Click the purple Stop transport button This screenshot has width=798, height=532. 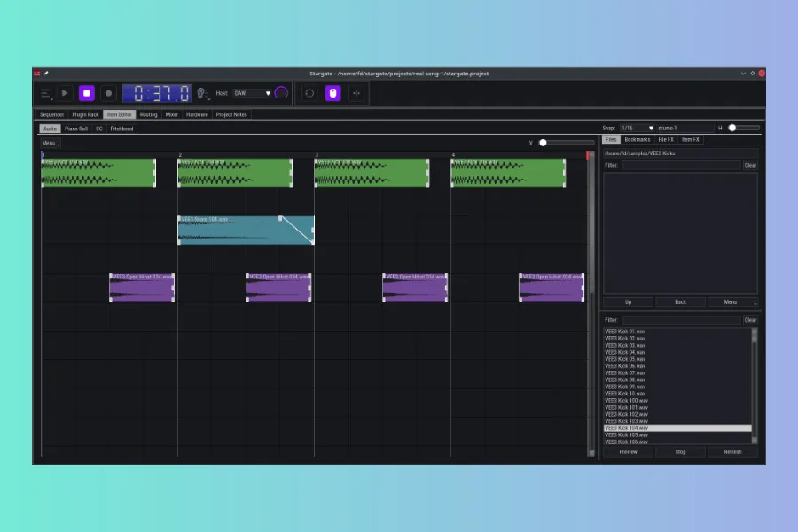(87, 93)
